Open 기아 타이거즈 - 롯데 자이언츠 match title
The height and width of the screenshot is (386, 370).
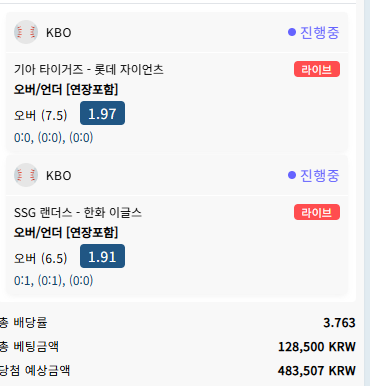89,69
